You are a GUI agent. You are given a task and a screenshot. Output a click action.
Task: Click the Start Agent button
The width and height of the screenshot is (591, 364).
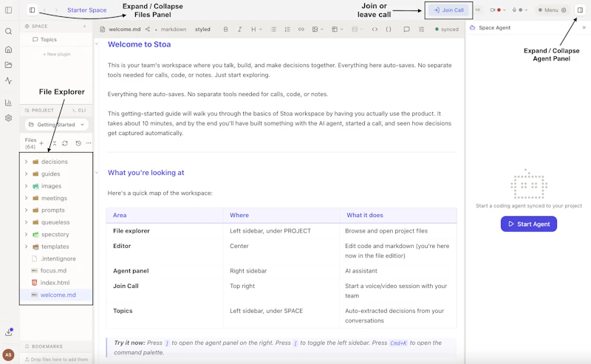[x=528, y=224]
